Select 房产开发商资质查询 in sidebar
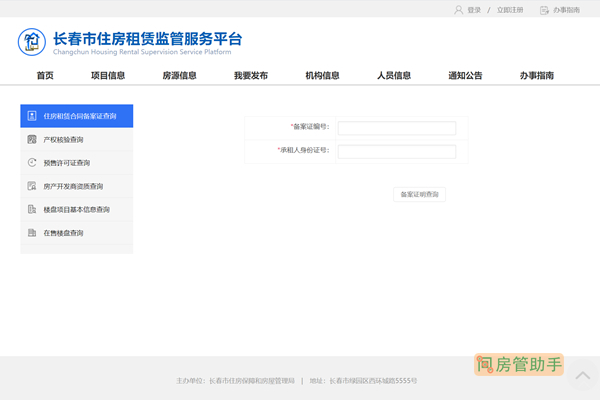 (x=77, y=186)
